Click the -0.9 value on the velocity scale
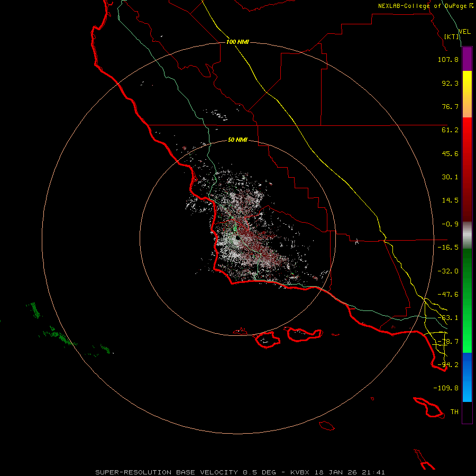The height and width of the screenshot is (476, 476). pos(449,224)
